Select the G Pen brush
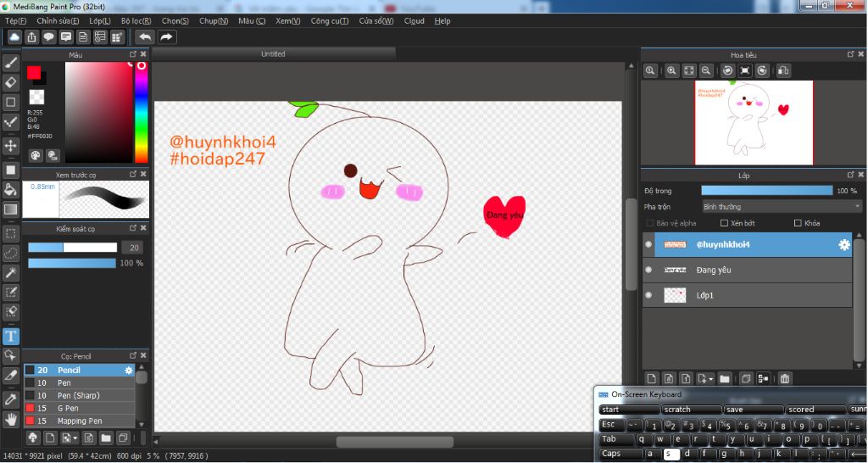This screenshot has height=463, width=868. 79,408
